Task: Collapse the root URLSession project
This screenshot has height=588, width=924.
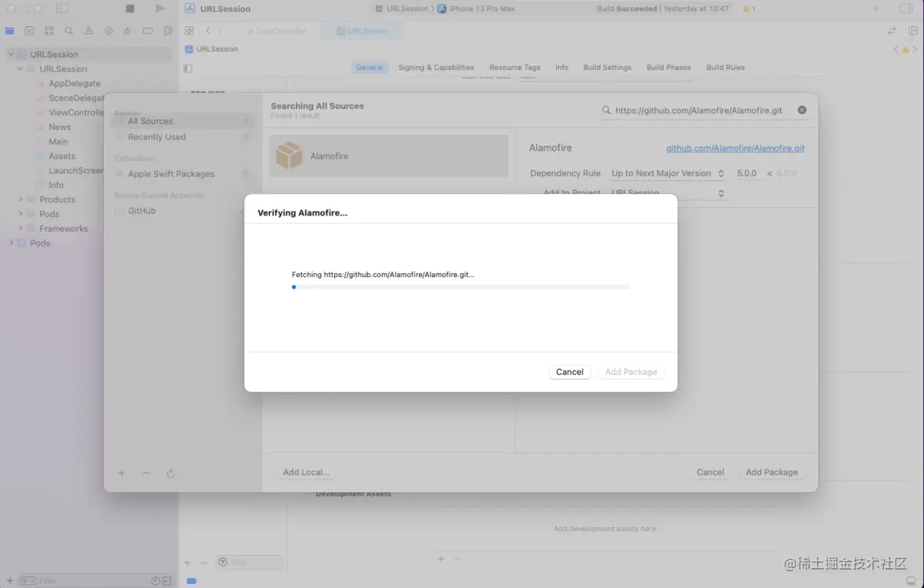Action: pos(11,55)
